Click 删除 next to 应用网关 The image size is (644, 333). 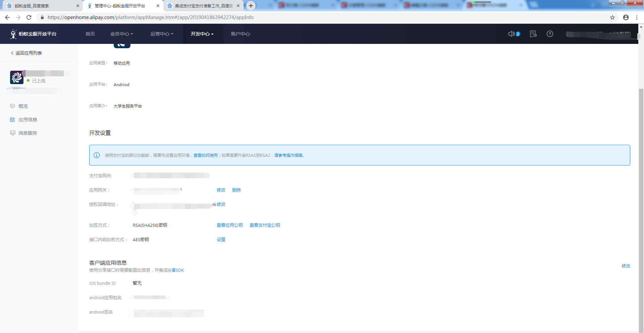(236, 190)
